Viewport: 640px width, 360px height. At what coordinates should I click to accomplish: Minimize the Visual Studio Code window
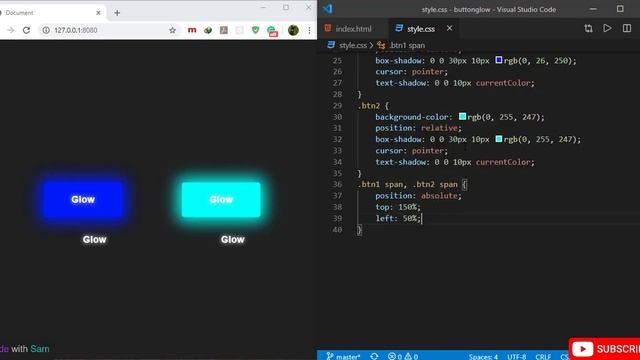(x=593, y=9)
